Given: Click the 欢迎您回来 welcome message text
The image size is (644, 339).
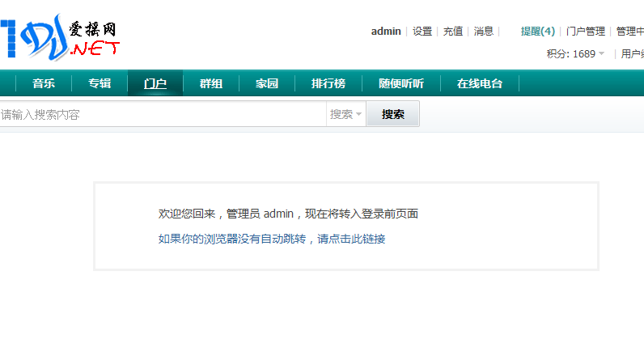Looking at the screenshot, I should pyautogui.click(x=288, y=214).
